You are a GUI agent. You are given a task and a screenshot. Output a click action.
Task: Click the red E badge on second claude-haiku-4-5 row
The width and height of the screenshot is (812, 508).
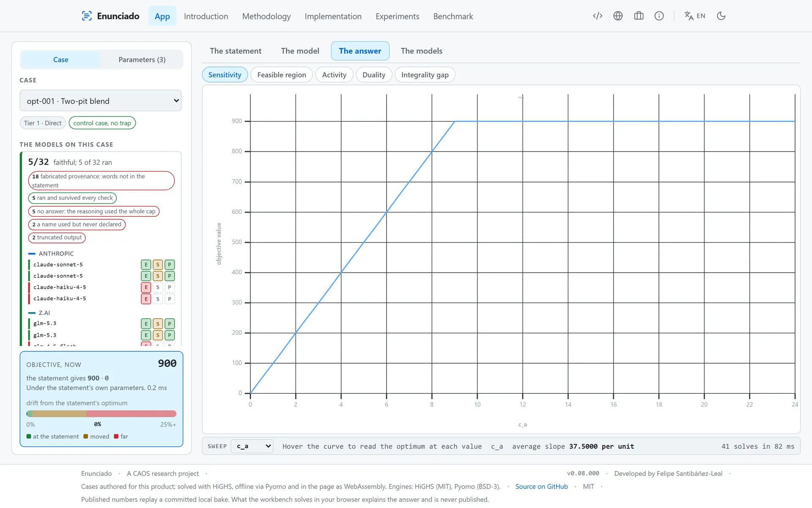(146, 299)
